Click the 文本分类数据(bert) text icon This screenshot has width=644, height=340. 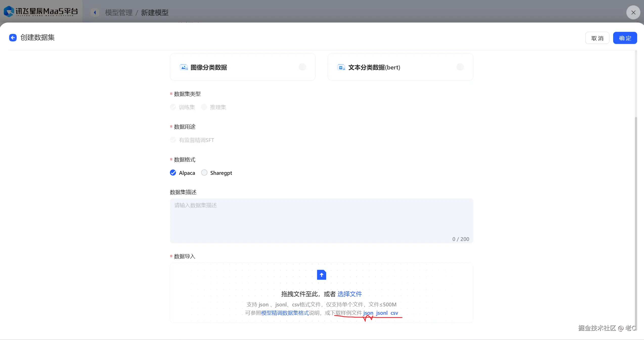click(341, 67)
